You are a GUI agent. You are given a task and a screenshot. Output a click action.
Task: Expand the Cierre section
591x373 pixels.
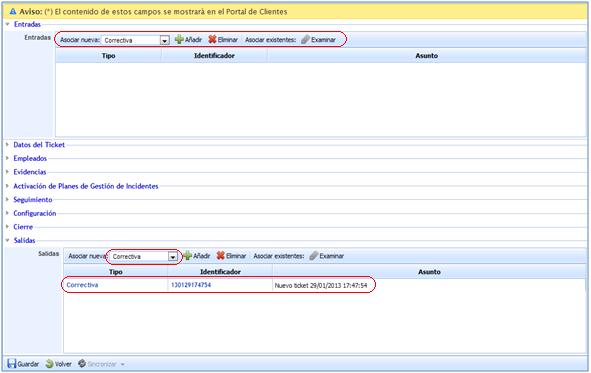click(23, 227)
